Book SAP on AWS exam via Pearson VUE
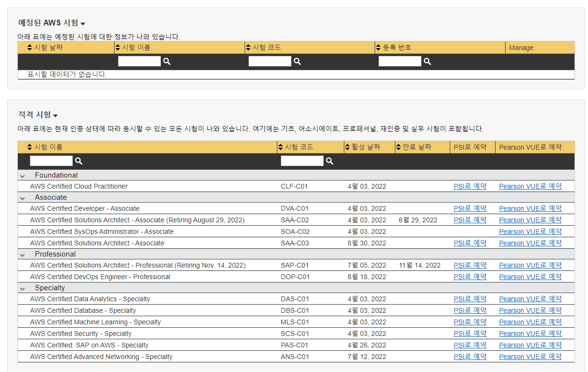The image size is (588, 372). point(530,345)
